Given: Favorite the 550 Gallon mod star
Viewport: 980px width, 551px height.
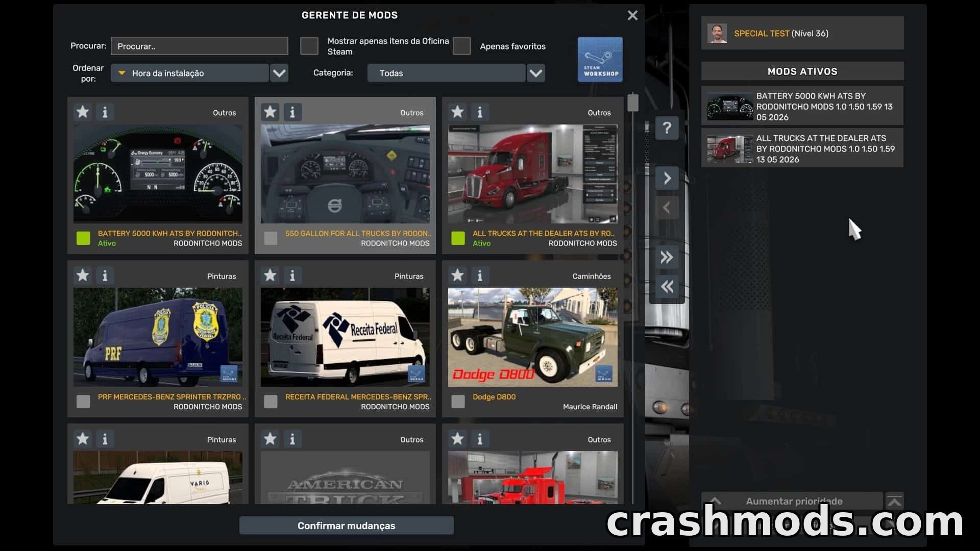Looking at the screenshot, I should click(270, 112).
